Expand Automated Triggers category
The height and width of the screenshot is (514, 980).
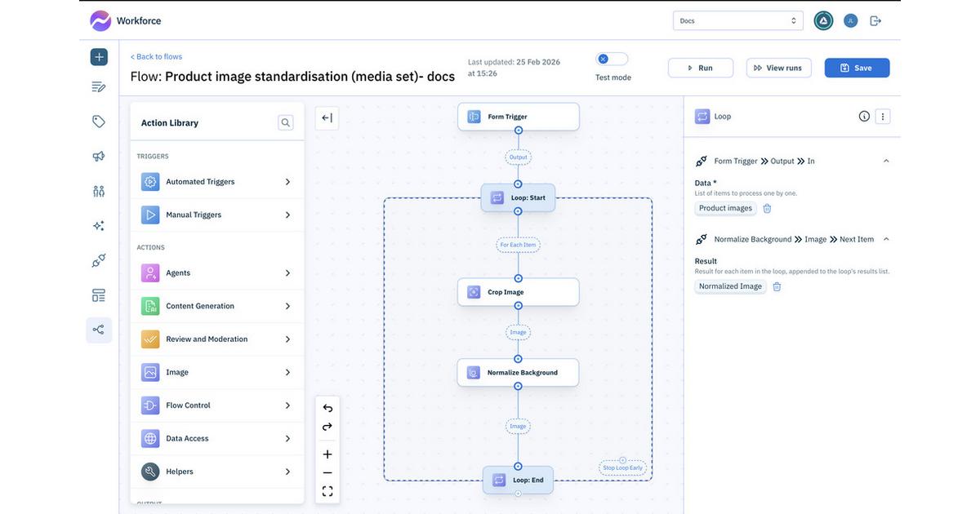click(217, 182)
